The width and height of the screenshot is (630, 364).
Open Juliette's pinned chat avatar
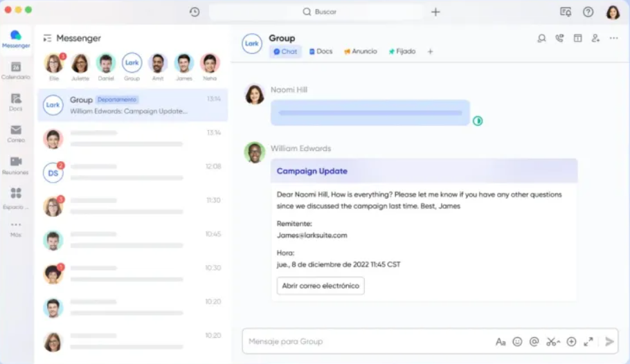pos(80,63)
